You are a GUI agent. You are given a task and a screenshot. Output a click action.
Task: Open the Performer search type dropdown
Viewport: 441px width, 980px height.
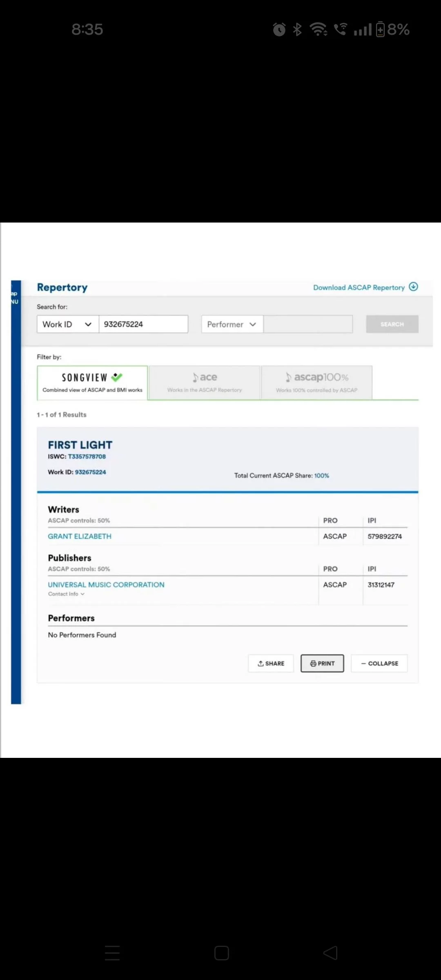click(x=232, y=324)
